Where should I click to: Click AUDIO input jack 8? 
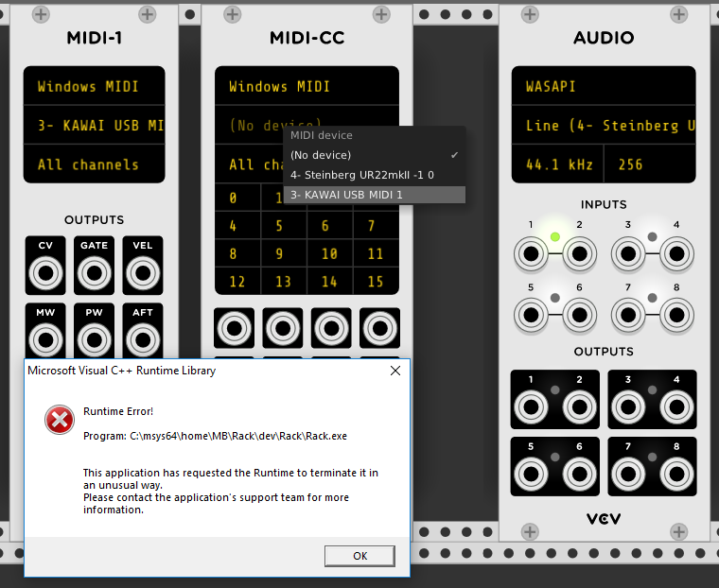tap(676, 315)
